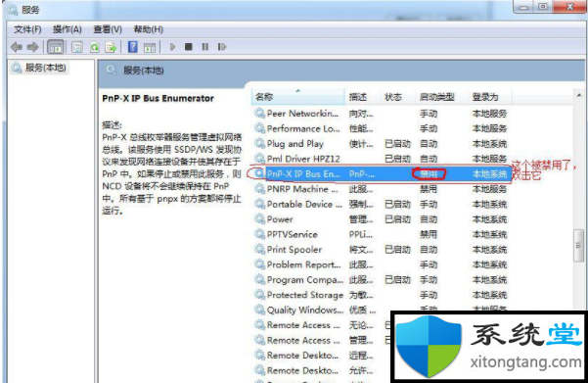Open the 查看(V) menu

coord(108,29)
